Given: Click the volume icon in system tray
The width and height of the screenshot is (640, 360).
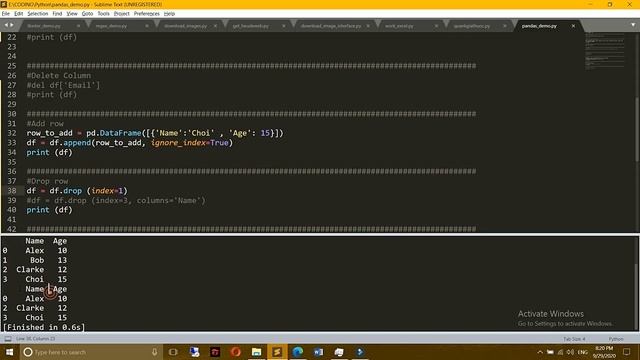Looking at the screenshot, I should (x=570, y=352).
